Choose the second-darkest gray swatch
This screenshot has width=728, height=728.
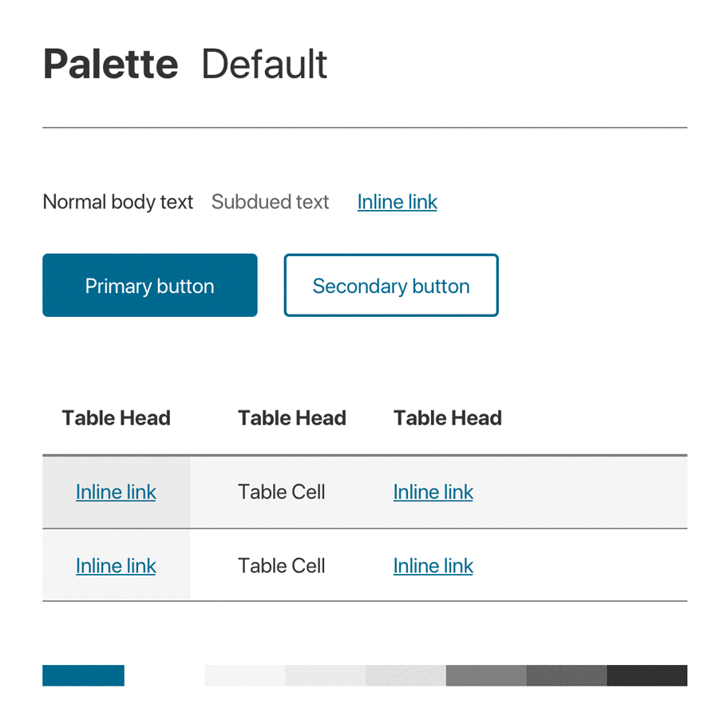(x=567, y=675)
